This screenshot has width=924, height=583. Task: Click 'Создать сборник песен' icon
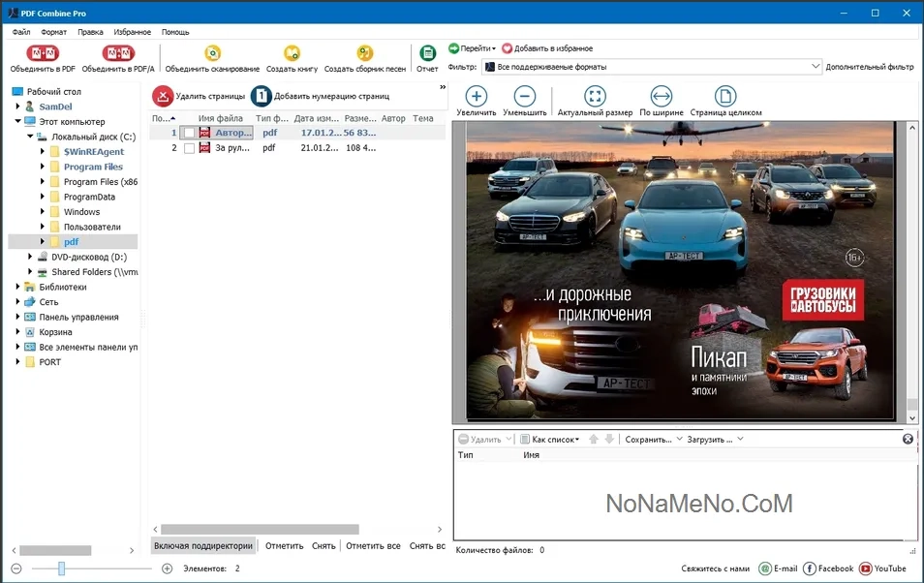click(364, 53)
